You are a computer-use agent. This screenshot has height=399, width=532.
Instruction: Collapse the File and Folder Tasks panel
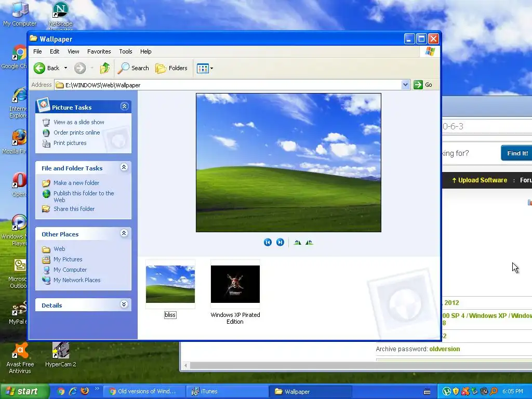tap(124, 167)
